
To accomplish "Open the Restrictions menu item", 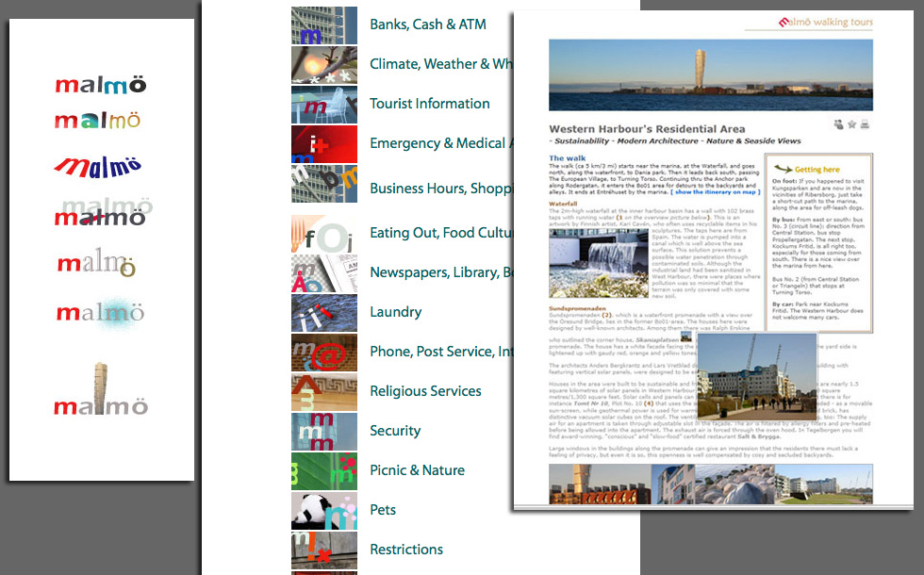I will point(406,550).
